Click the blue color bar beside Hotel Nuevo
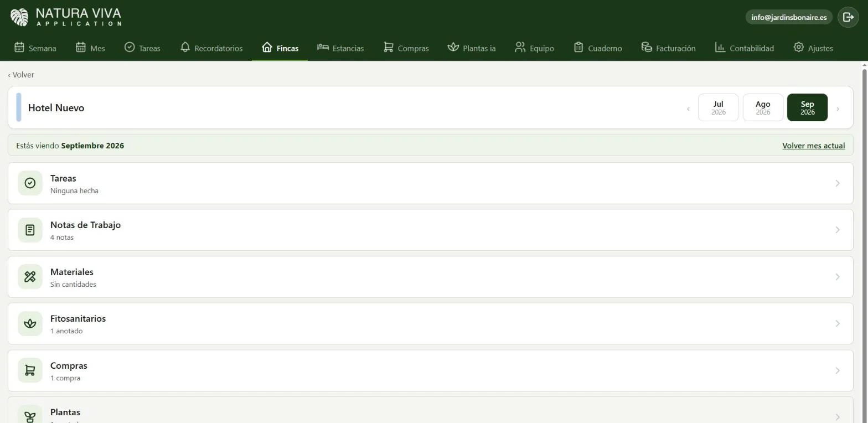Screen dimensions: 868x423 19,107
